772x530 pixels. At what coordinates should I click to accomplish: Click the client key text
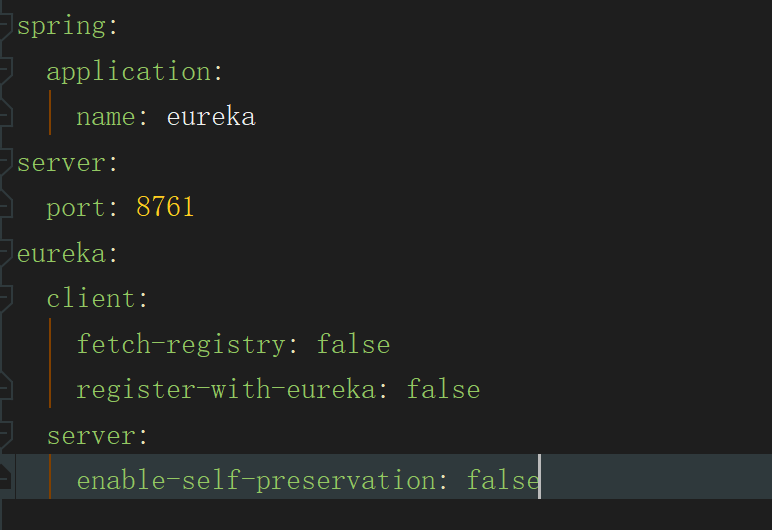point(90,299)
